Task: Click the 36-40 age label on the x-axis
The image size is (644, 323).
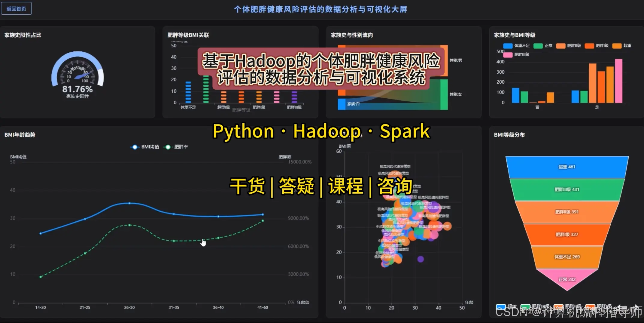Action: point(218,307)
